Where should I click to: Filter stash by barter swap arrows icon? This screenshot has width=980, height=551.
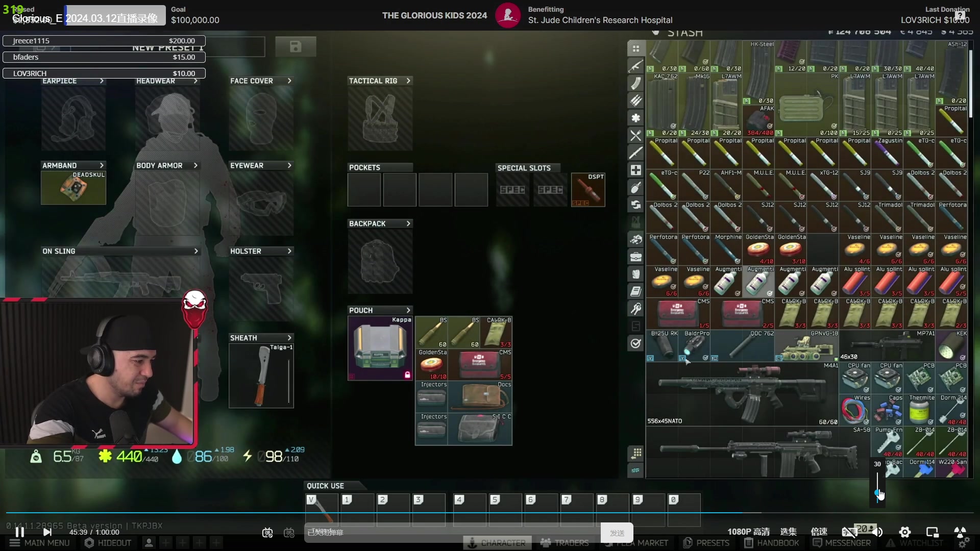(636, 205)
